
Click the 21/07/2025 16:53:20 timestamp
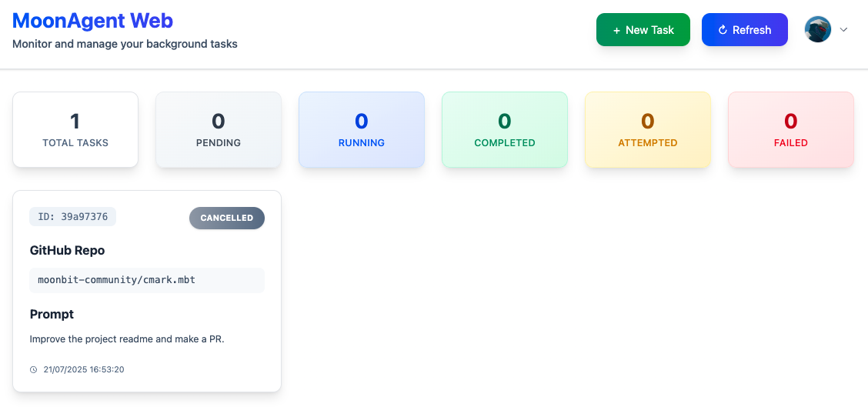[x=84, y=370]
